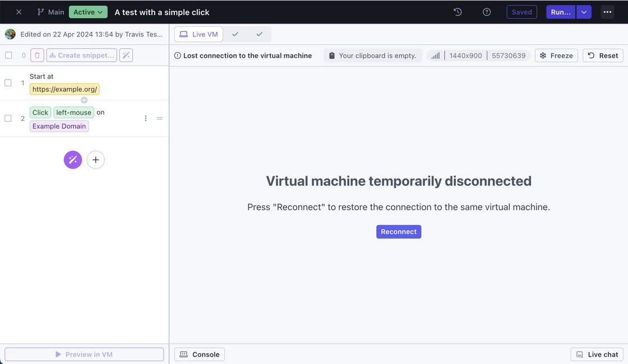Open the help question mark icon
The image size is (628, 364).
487,12
